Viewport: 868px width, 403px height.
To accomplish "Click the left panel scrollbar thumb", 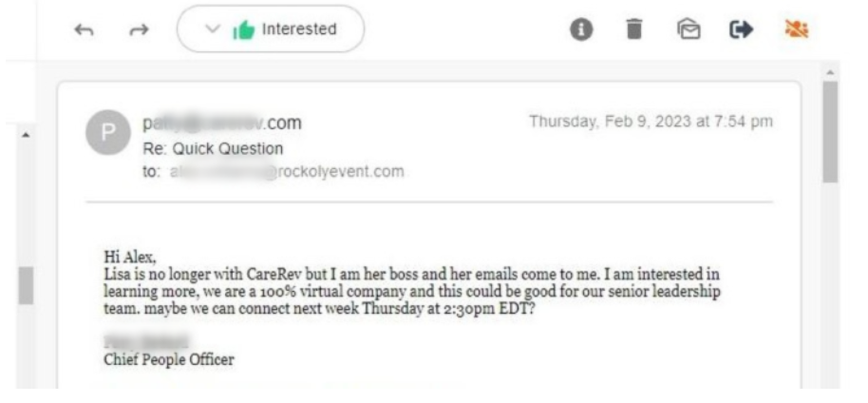I will (26, 285).
